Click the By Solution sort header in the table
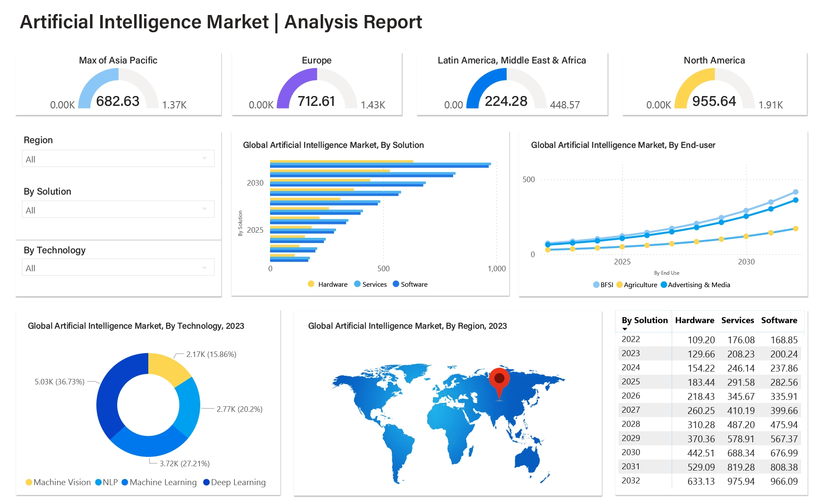Screen dimensions: 823x504 [644, 320]
